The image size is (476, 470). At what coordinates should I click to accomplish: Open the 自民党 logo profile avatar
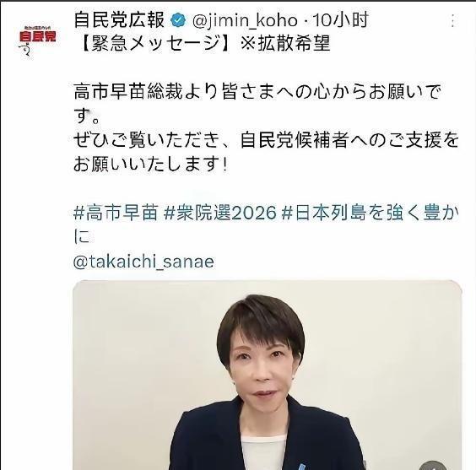[x=37, y=40]
